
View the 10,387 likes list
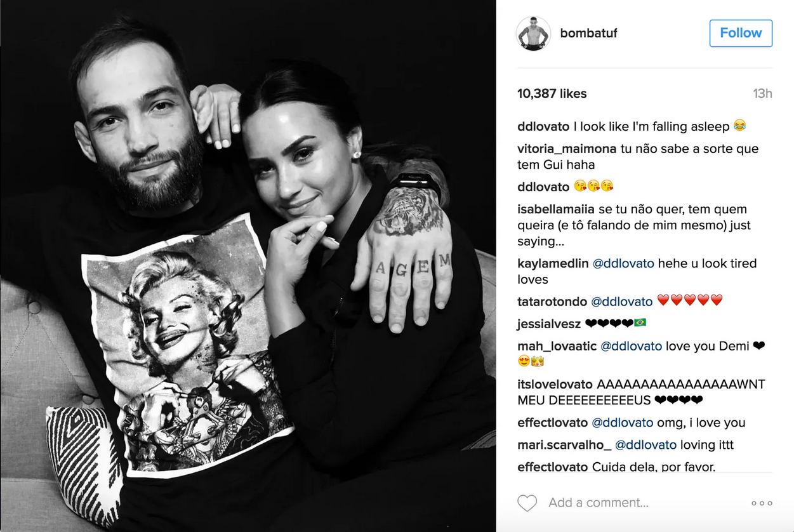tap(552, 94)
